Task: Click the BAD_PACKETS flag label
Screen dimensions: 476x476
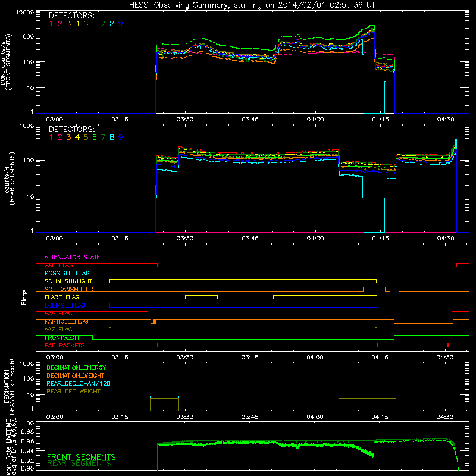Action: tap(65, 346)
